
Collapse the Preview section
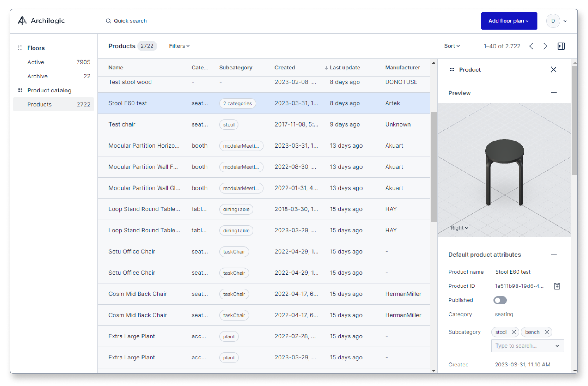(554, 93)
